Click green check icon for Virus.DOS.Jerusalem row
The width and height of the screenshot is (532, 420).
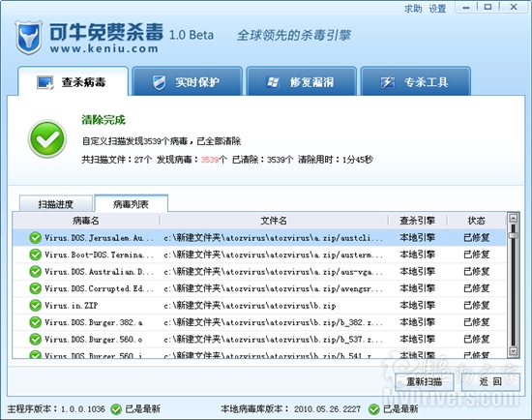pyautogui.click(x=35, y=238)
